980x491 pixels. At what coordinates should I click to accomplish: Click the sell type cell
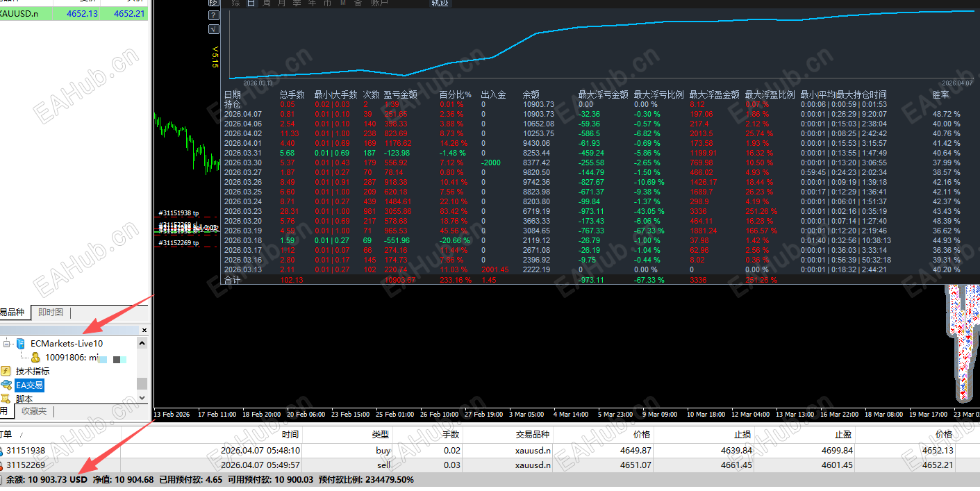pos(383,465)
